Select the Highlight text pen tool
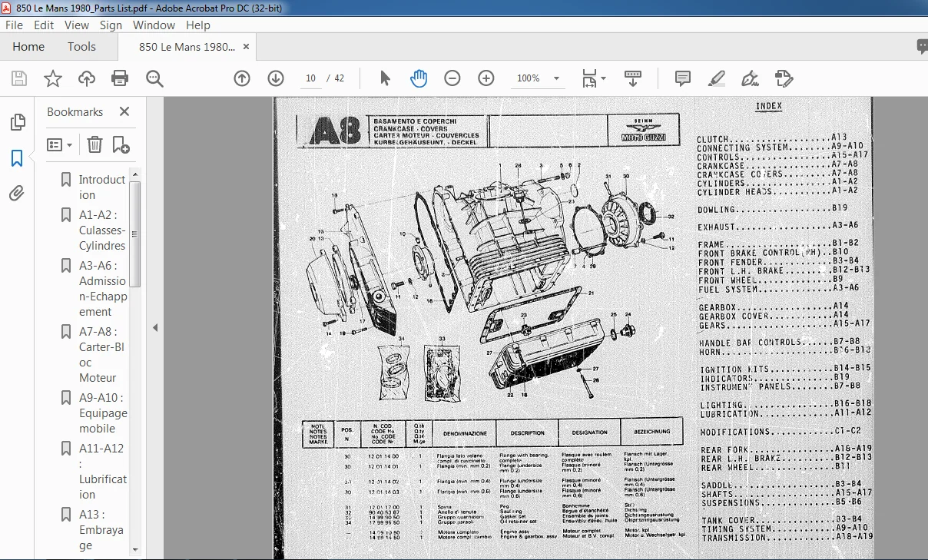Screen dimensions: 928x560 [x=716, y=78]
